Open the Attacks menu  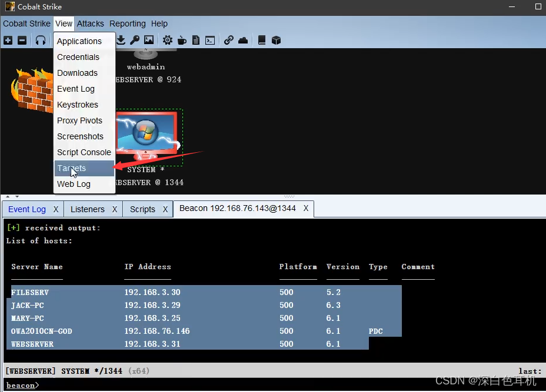[91, 24]
